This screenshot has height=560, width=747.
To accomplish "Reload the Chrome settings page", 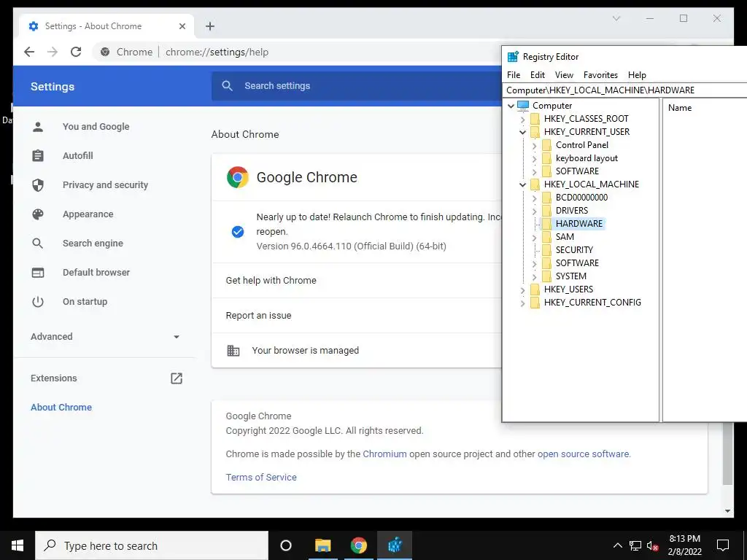I will (x=76, y=52).
